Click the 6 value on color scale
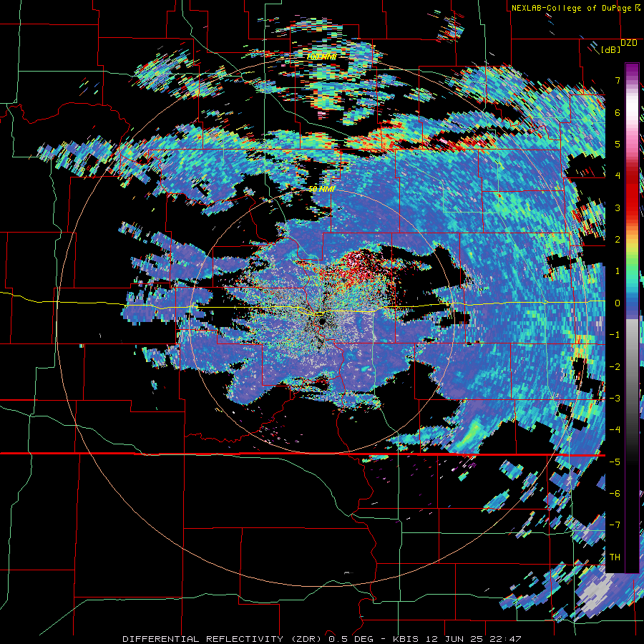 click(x=618, y=112)
